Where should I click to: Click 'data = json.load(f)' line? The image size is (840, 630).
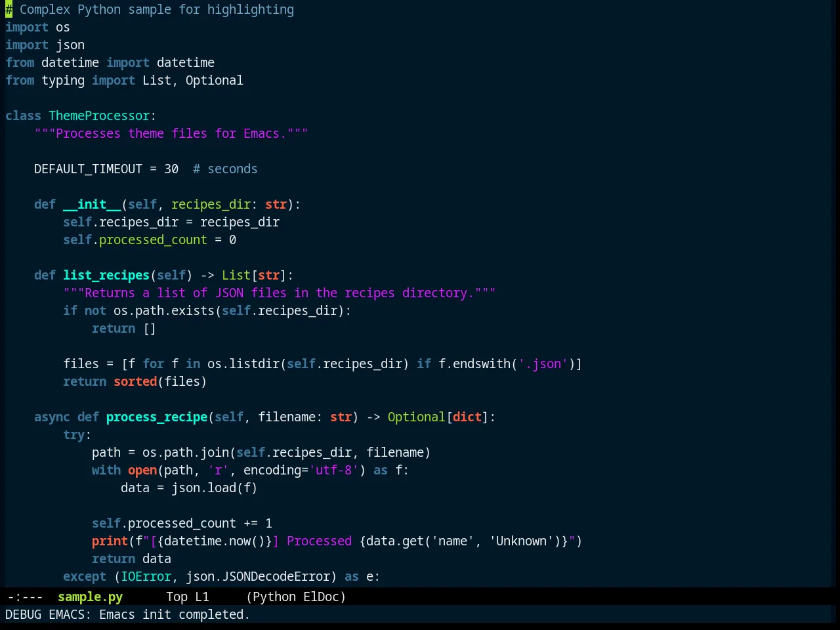189,488
